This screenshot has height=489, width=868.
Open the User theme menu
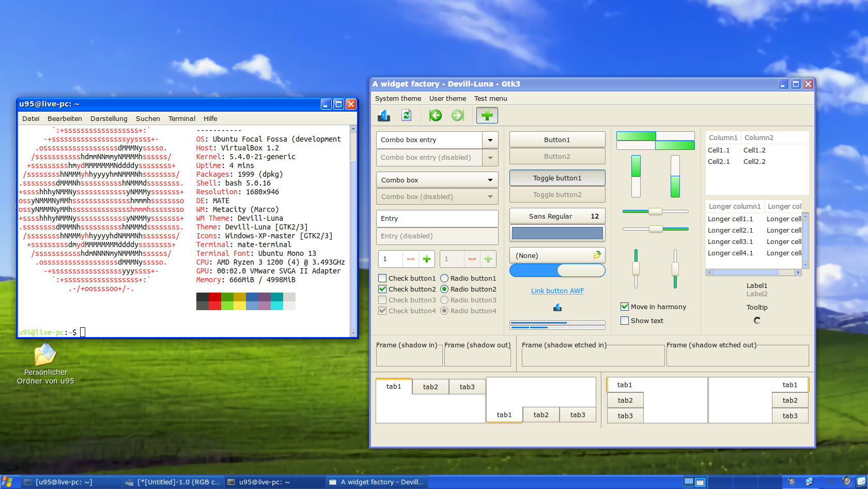[x=447, y=98]
